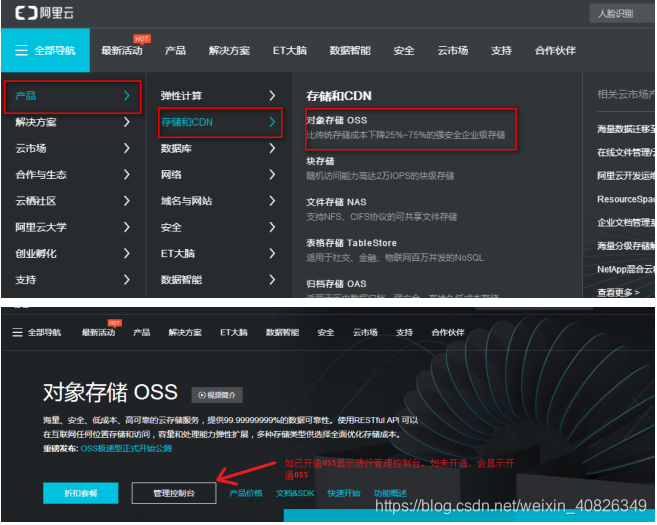Open the 快速开始 link
The image size is (657, 525).
[344, 494]
